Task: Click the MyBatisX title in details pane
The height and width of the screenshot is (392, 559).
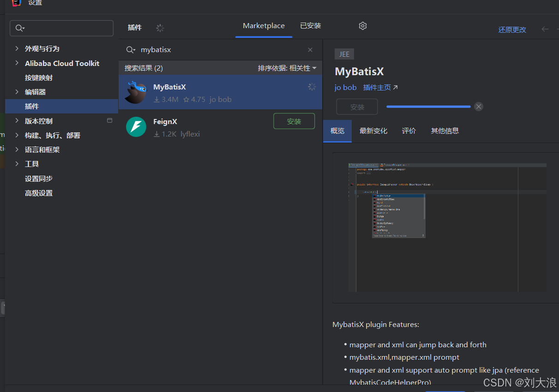Action: [x=359, y=71]
